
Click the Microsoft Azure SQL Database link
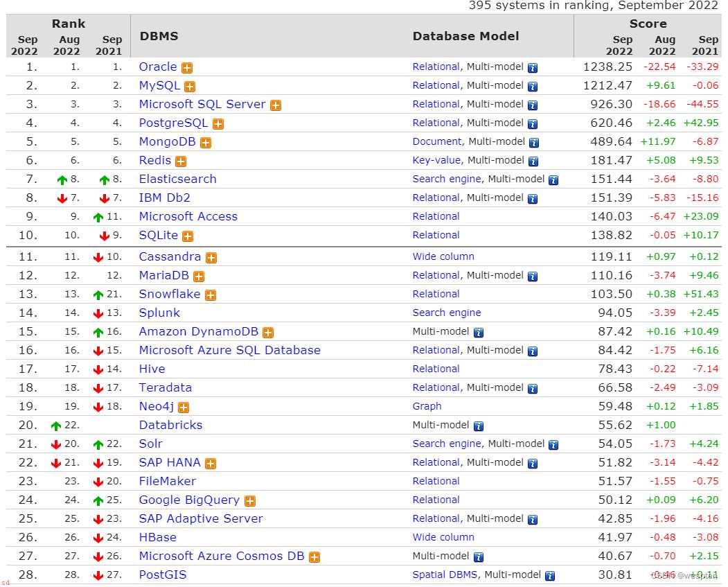[x=230, y=350]
